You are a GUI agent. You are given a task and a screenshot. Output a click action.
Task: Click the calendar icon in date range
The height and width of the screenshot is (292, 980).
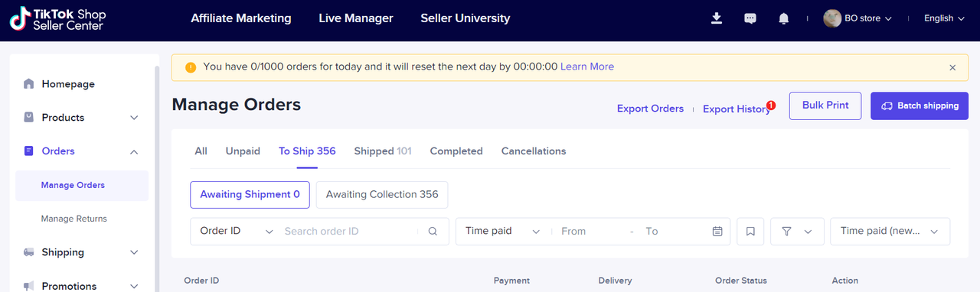(x=717, y=231)
